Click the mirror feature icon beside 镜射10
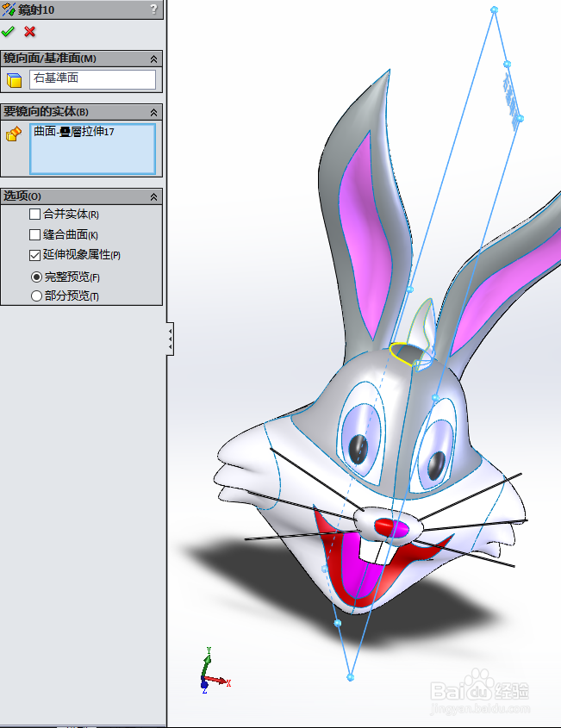 pyautogui.click(x=9, y=9)
